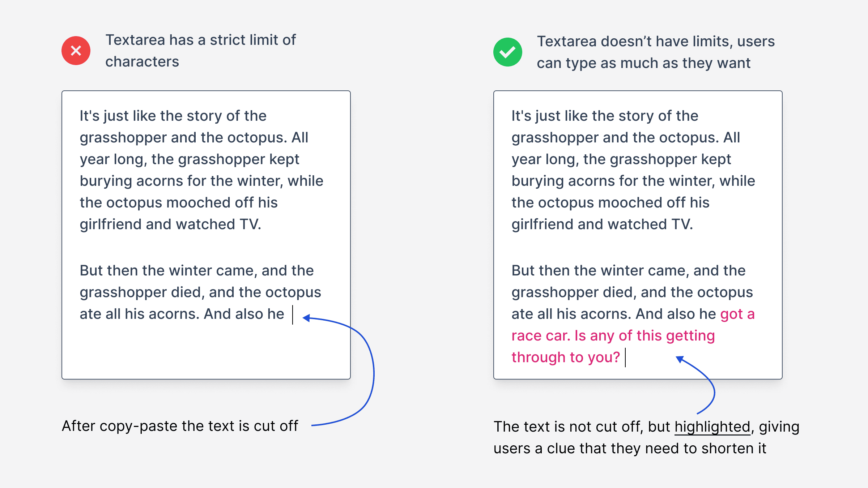Click the caption "After copy-paste the text is cut off"
Screen dimensions: 868x488
point(180,426)
